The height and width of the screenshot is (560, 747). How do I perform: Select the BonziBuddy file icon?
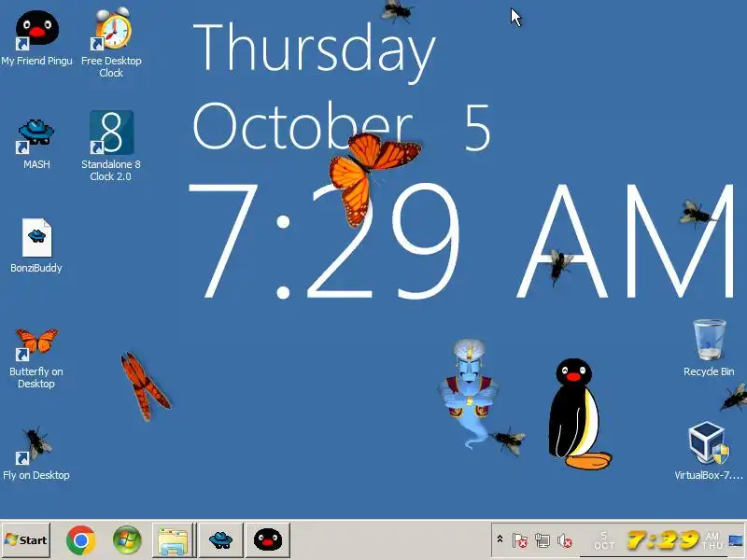click(36, 245)
